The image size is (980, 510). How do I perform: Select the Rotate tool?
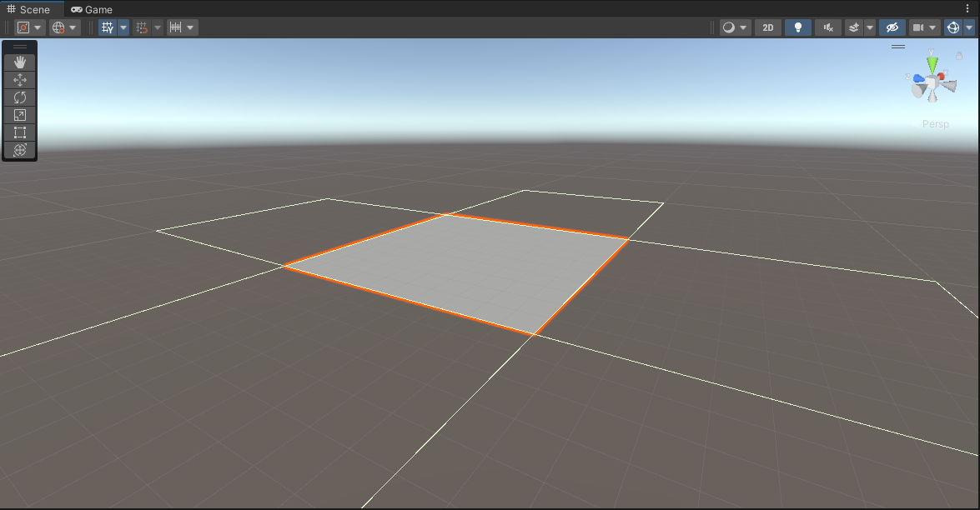[x=20, y=97]
